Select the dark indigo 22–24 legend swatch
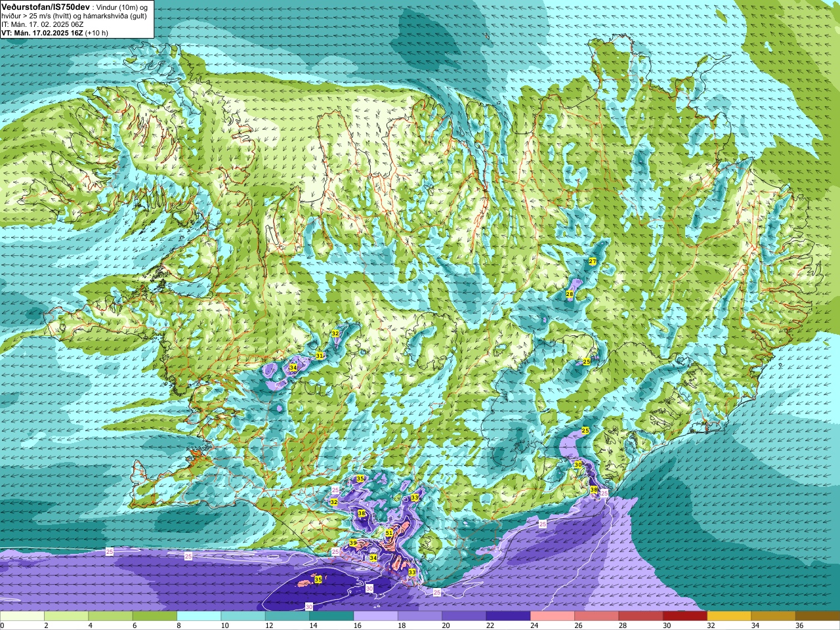840x630 pixels. point(508,616)
